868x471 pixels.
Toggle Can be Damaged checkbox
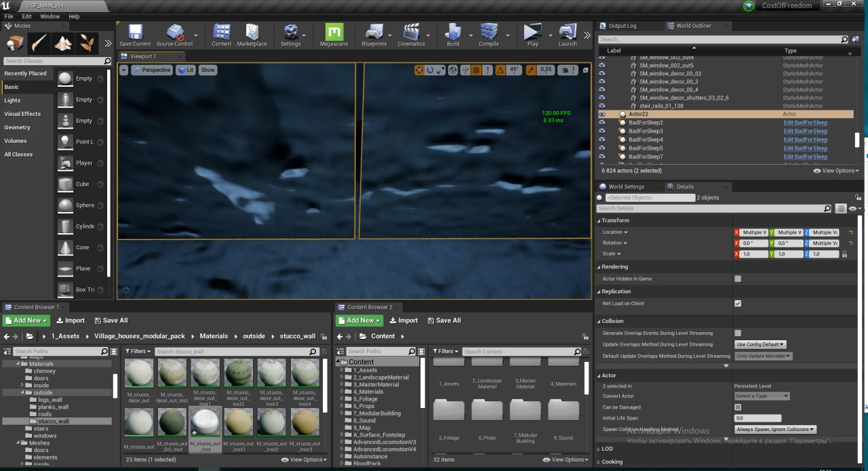[738, 407]
